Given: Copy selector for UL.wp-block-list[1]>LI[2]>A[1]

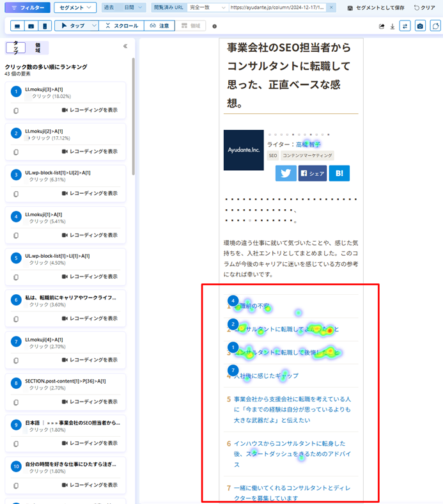Looking at the screenshot, I should point(16,194).
